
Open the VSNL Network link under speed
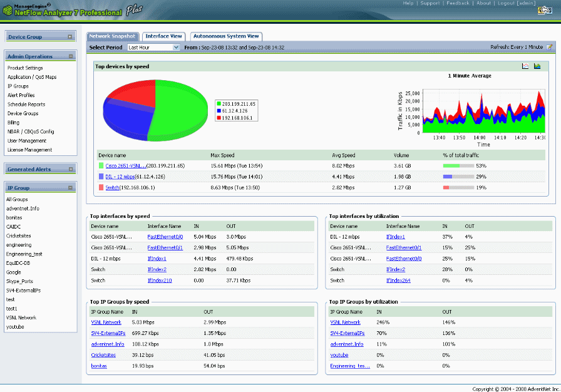106,322
